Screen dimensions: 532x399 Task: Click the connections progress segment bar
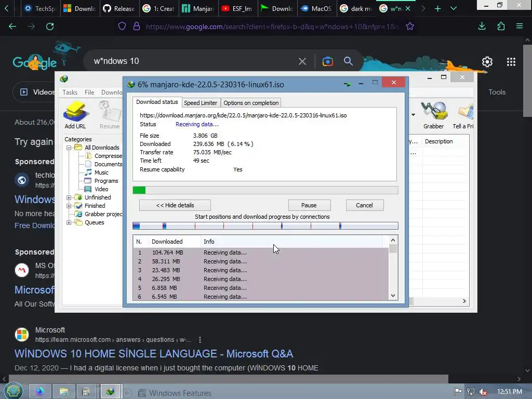[265, 225]
